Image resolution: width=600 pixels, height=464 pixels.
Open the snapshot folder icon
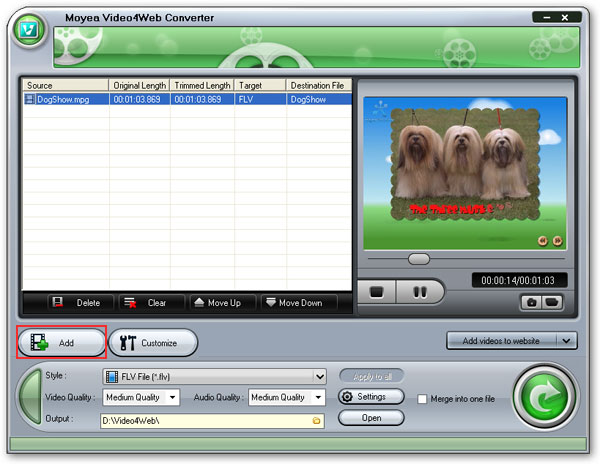pos(552,302)
